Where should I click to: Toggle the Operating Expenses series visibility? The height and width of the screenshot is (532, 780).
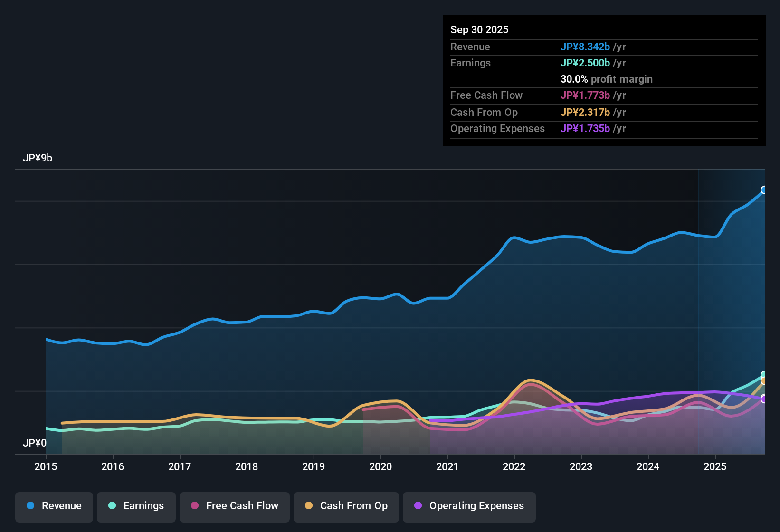(x=469, y=506)
